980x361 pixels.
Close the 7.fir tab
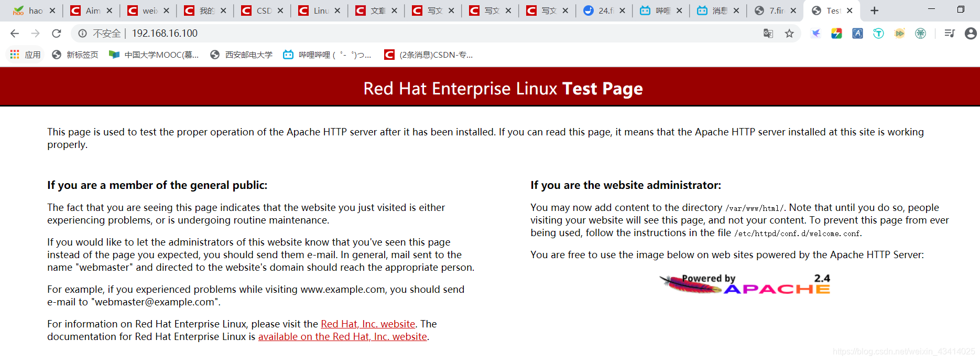[x=793, y=10]
